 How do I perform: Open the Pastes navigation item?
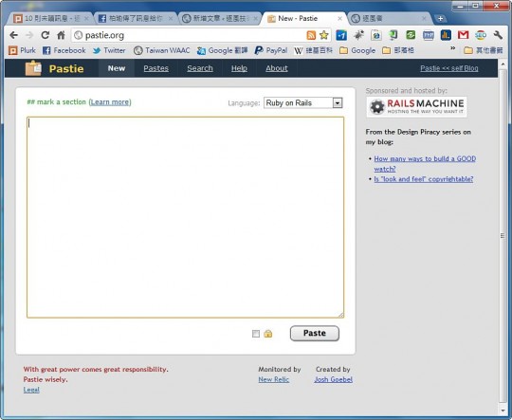(156, 68)
